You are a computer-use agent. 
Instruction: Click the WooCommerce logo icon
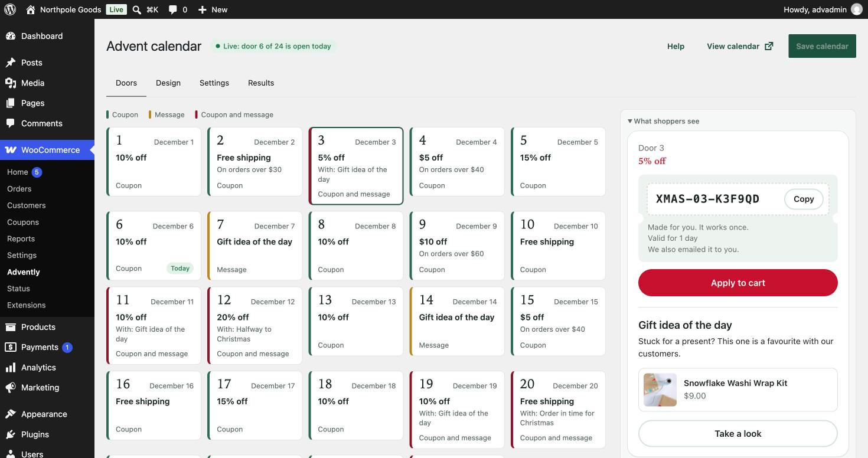(11, 150)
